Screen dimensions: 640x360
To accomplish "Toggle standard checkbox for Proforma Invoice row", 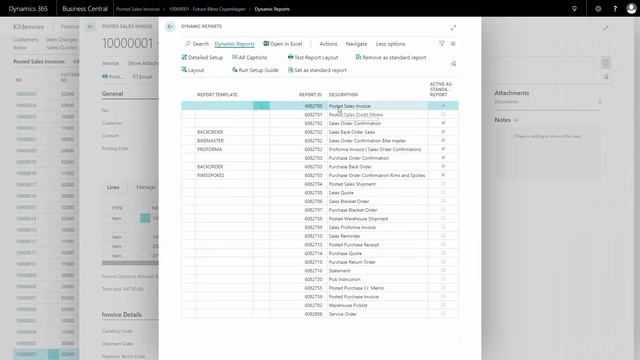I will 443,149.
